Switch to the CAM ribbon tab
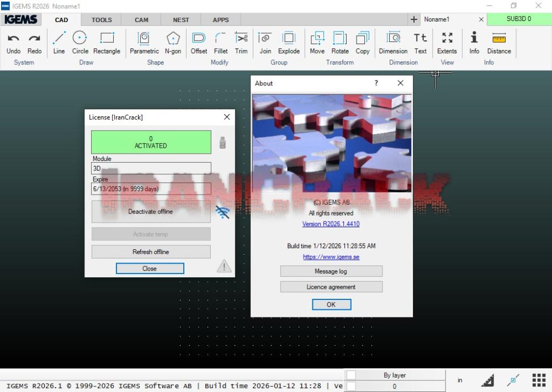Image resolution: width=552 pixels, height=392 pixels. pyautogui.click(x=141, y=20)
